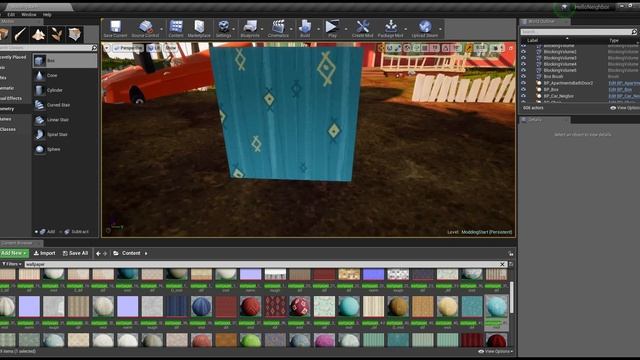Screen dimensions: 640x360
Task: Select the Sphere geometry brush
Action: [65, 149]
